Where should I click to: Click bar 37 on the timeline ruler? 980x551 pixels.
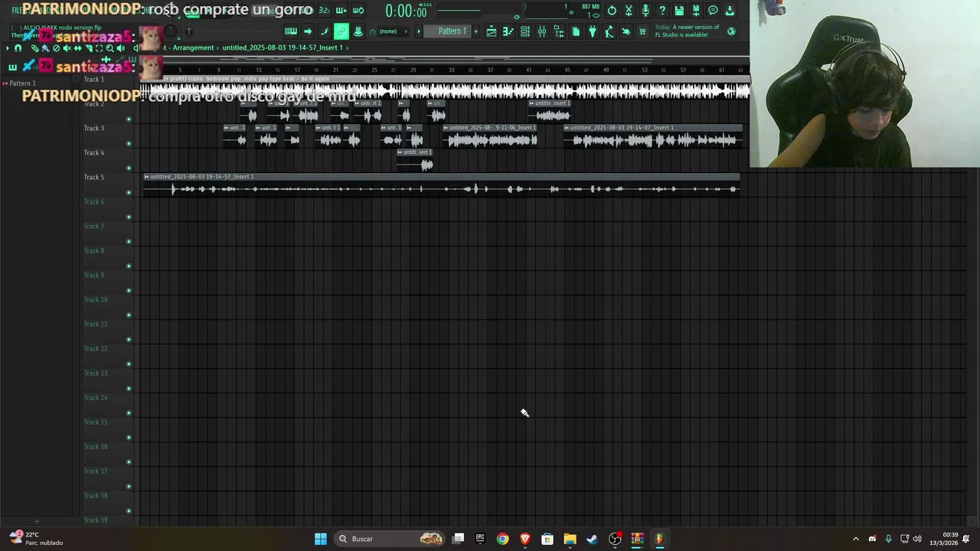pos(490,70)
